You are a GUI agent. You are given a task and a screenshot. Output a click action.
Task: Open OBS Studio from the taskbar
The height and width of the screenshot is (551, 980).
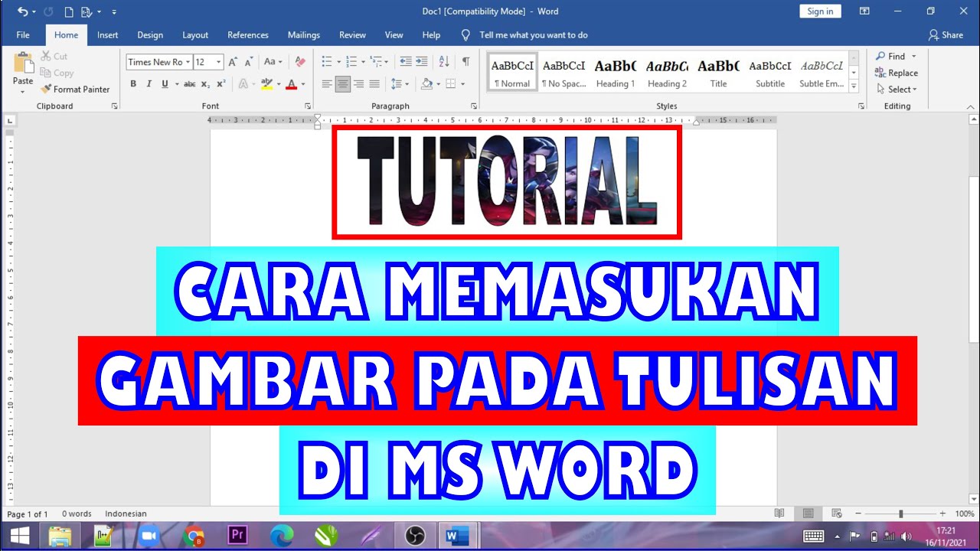point(415,536)
